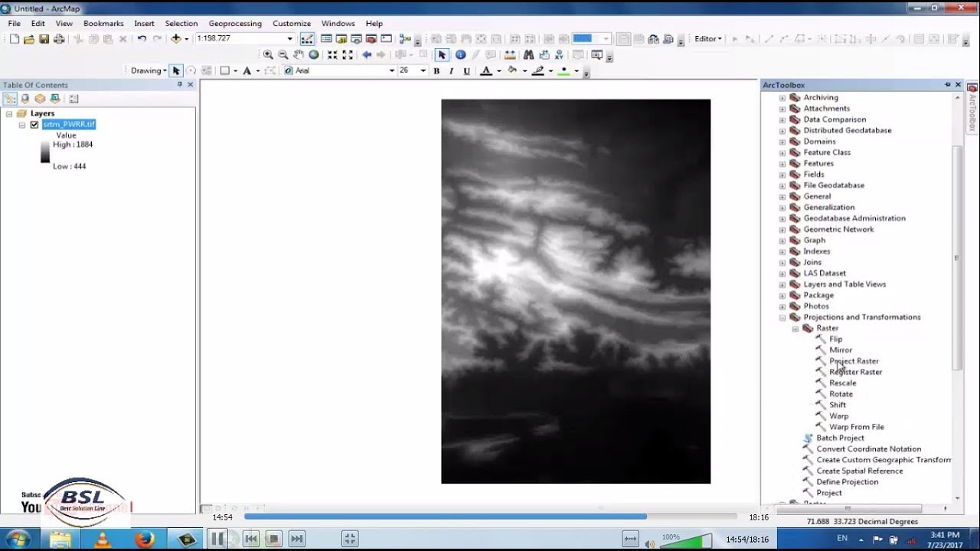The width and height of the screenshot is (980, 551).
Task: Expand the Archiving toolset
Action: pos(782,98)
